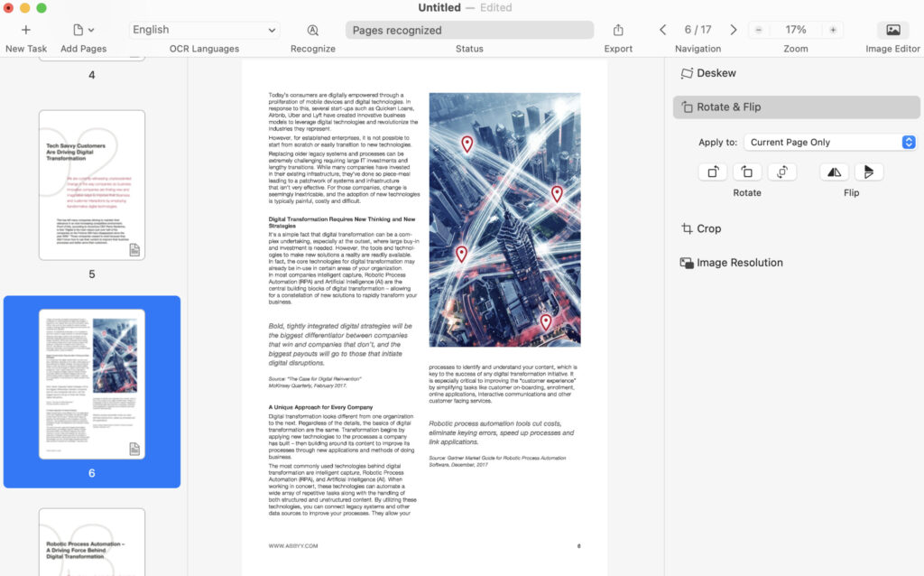Viewport: 924px width, 576px height.
Task: Rotate page right 90 degrees
Action: pyautogui.click(x=713, y=172)
